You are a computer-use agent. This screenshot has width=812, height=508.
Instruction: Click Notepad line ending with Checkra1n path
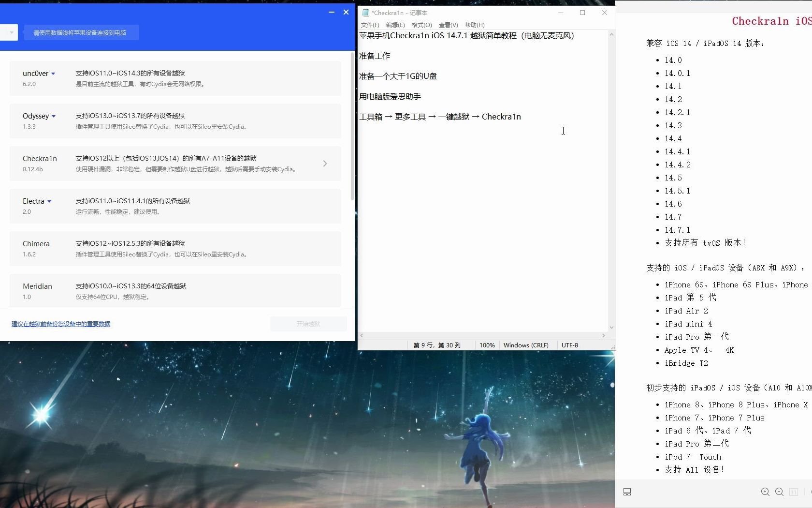[440, 117]
